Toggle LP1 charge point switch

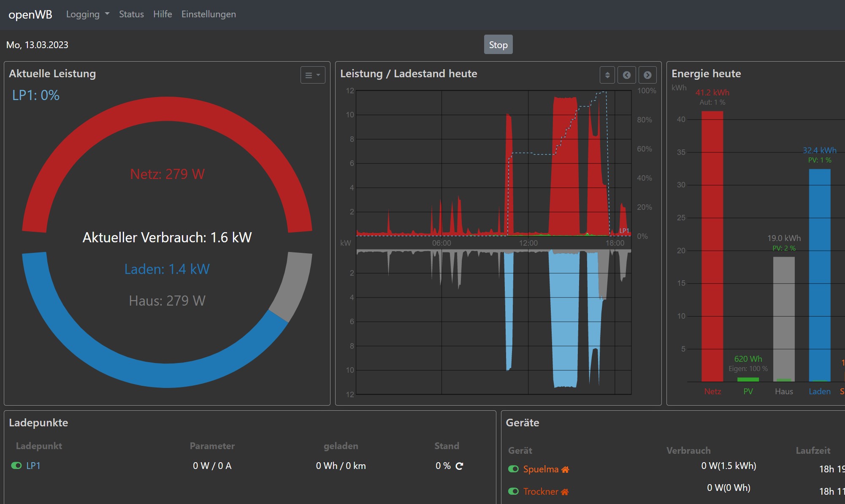[16, 466]
